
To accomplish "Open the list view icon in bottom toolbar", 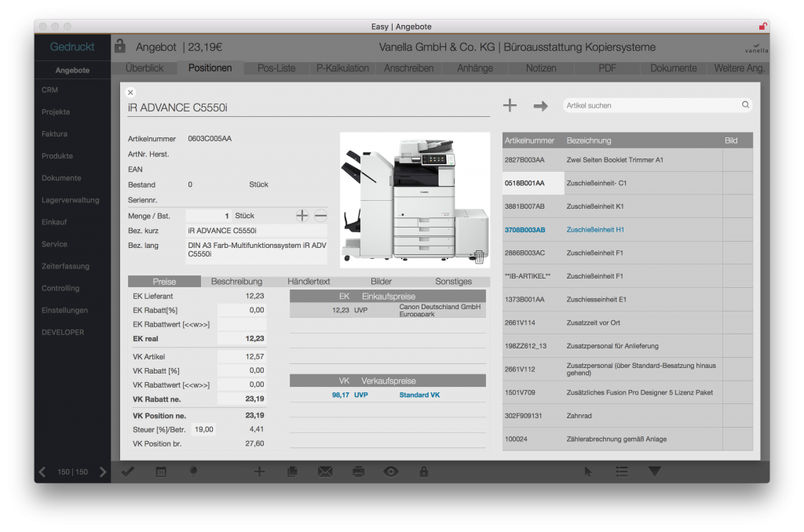I will 622,472.
